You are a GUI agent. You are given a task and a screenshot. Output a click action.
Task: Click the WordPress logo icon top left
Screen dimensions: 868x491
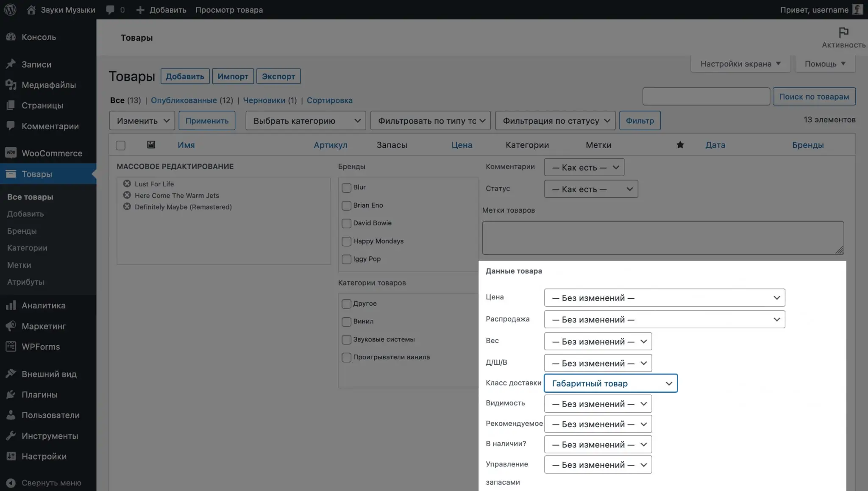(x=10, y=10)
